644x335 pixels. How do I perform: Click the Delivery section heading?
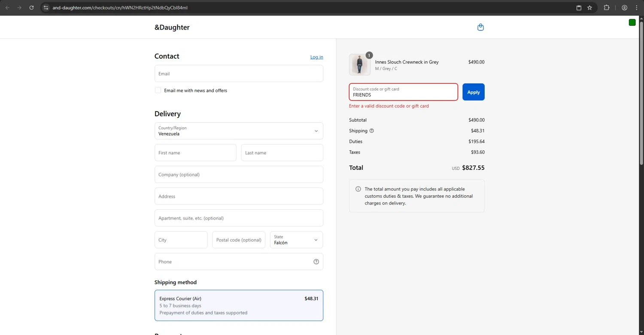tap(167, 114)
